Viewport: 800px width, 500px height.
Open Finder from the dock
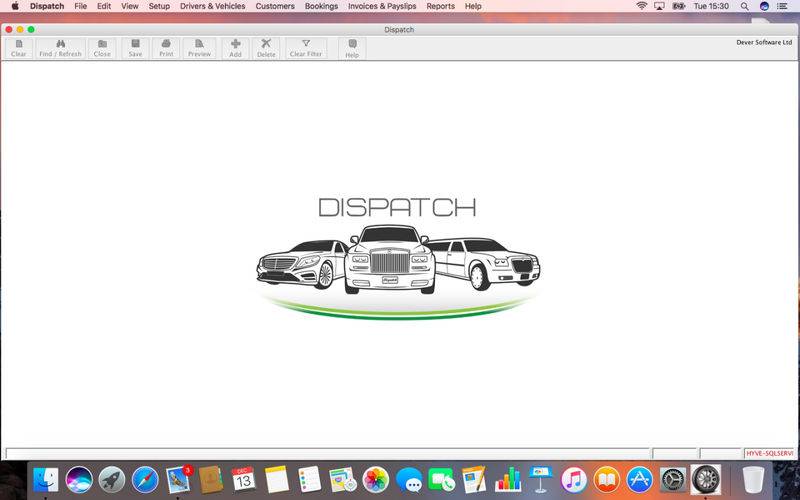pyautogui.click(x=46, y=480)
